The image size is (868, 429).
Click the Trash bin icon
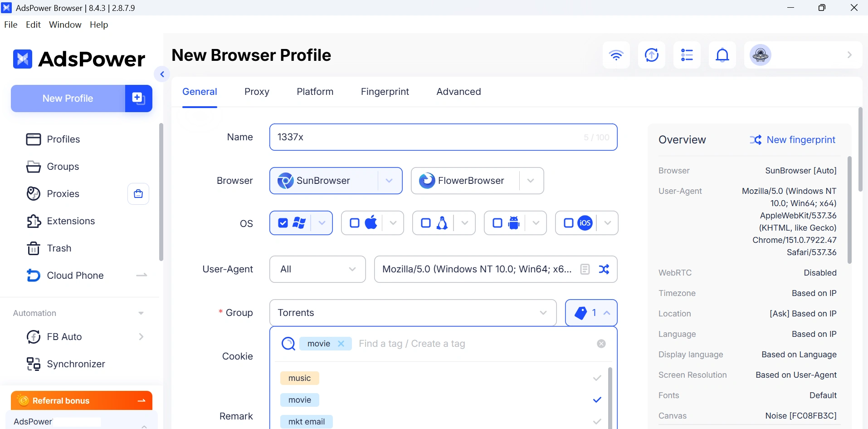(x=34, y=248)
